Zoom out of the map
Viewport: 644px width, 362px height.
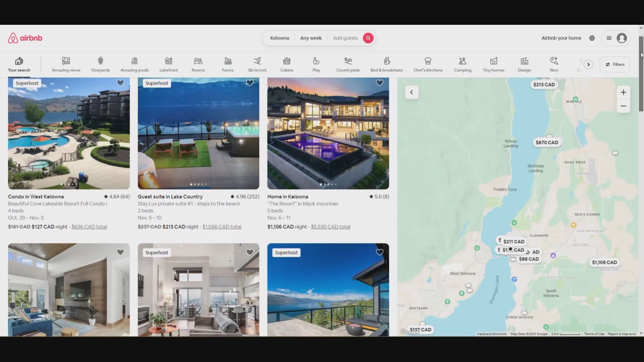(x=623, y=106)
